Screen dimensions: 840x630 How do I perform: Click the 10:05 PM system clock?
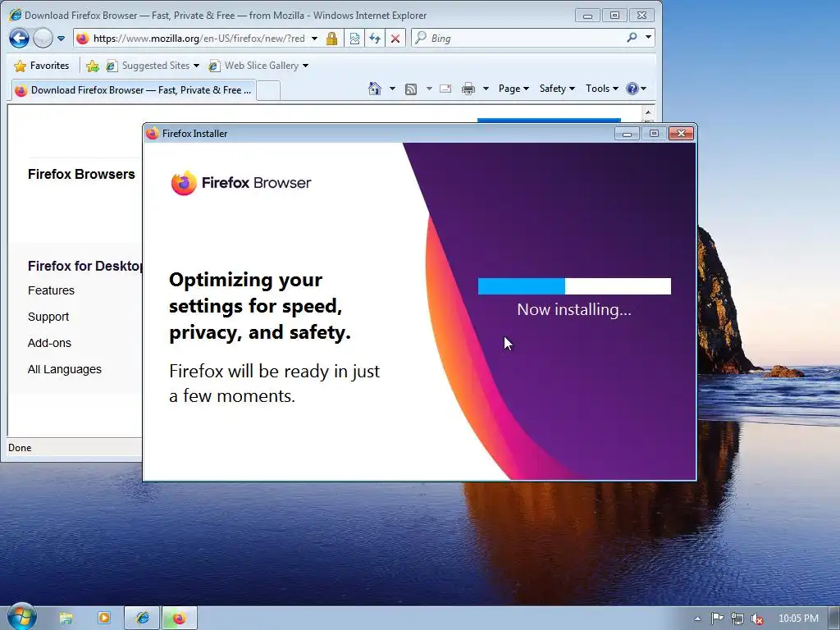tap(798, 619)
